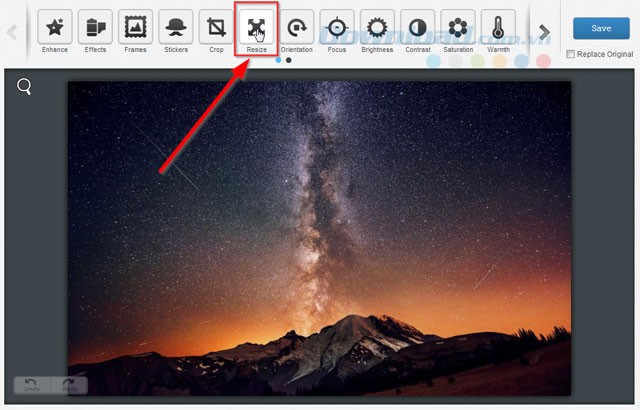Viewport: 640px width, 410px height.
Task: Enable the Replace Original checkbox
Action: point(571,54)
